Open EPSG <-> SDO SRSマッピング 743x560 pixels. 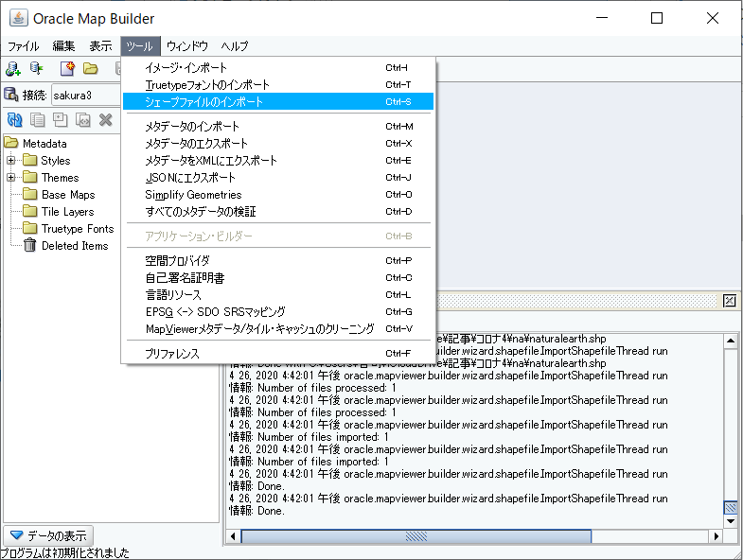click(x=278, y=312)
